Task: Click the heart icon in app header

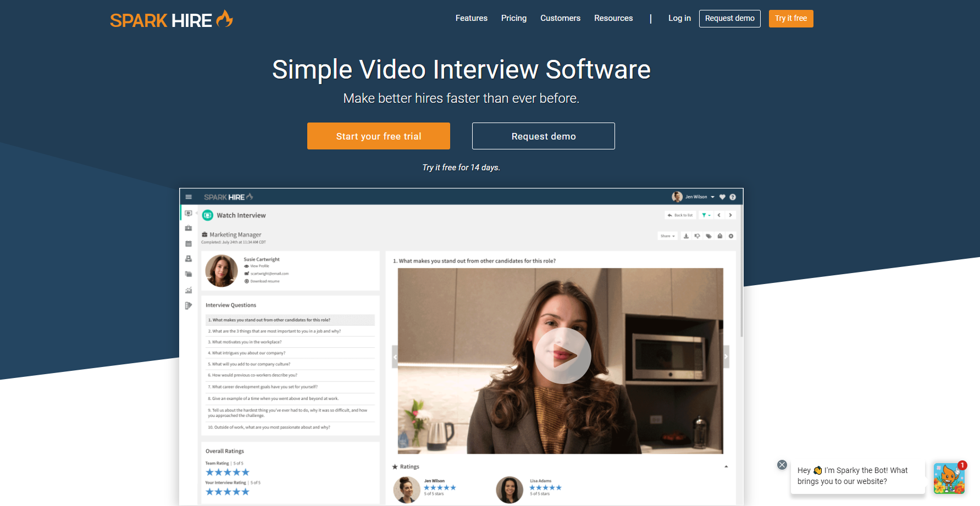Action: [722, 197]
